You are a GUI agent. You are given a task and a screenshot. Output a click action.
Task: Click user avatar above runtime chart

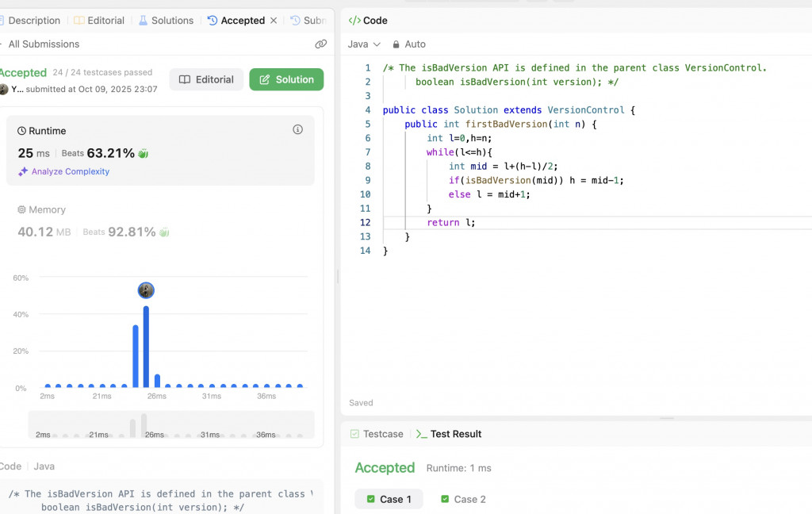146,290
